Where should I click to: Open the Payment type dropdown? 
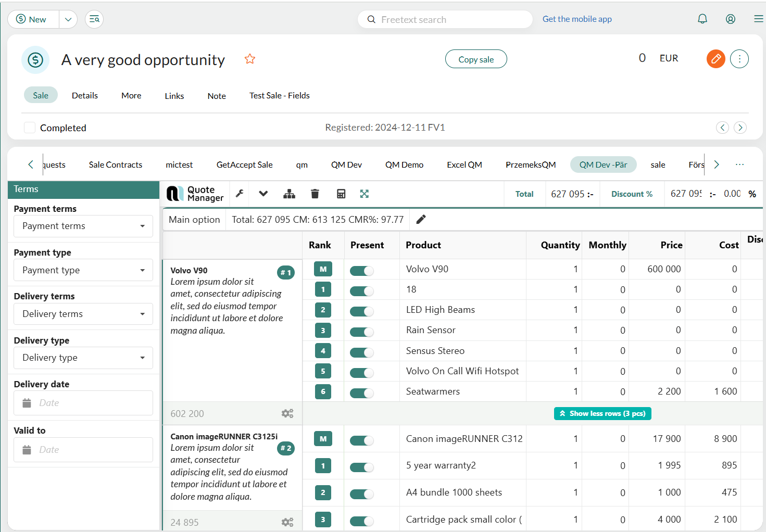pos(83,270)
